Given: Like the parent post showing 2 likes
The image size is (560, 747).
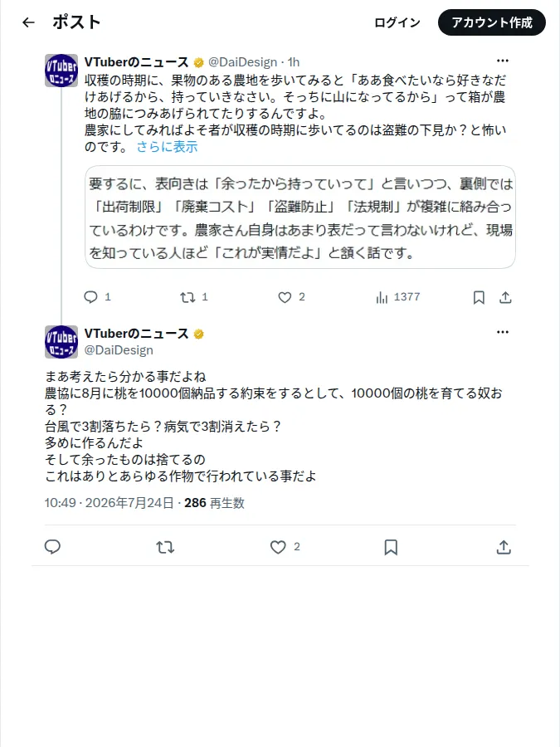Looking at the screenshot, I should click(x=291, y=297).
